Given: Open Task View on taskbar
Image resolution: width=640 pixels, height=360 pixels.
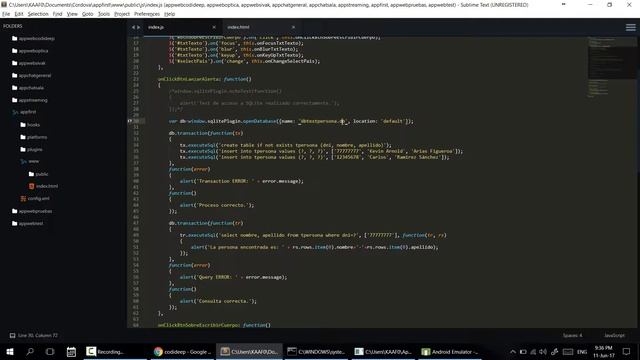Looking at the screenshot, I should point(50,351).
